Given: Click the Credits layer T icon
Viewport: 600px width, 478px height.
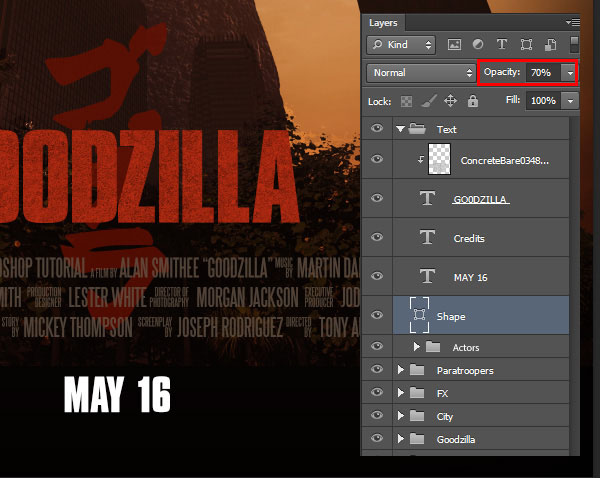Looking at the screenshot, I should (427, 237).
